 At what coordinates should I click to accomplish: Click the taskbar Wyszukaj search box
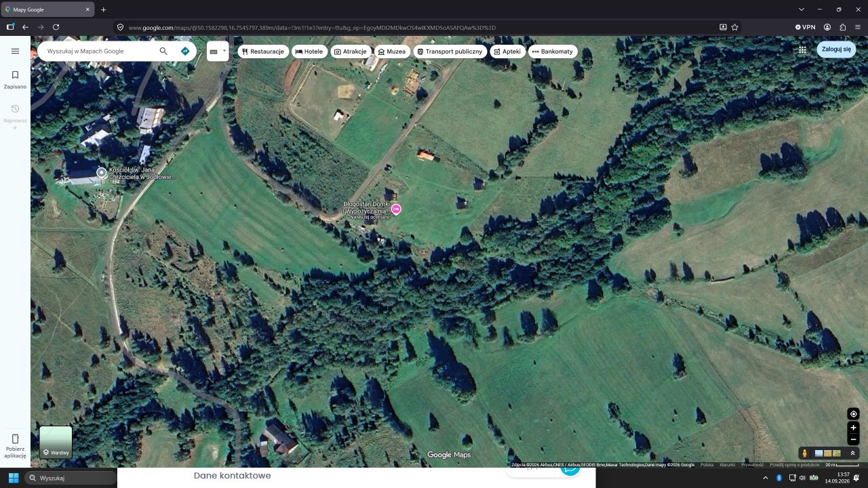pos(71,478)
